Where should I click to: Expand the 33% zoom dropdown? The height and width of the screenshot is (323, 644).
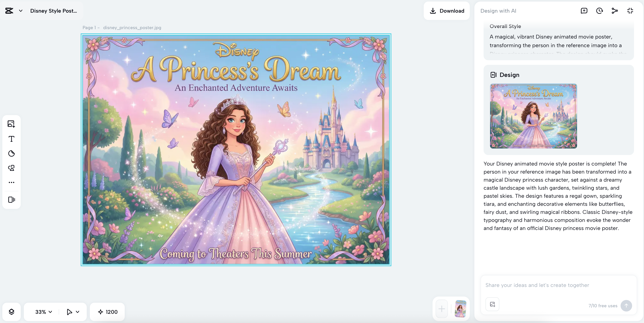pyautogui.click(x=44, y=312)
